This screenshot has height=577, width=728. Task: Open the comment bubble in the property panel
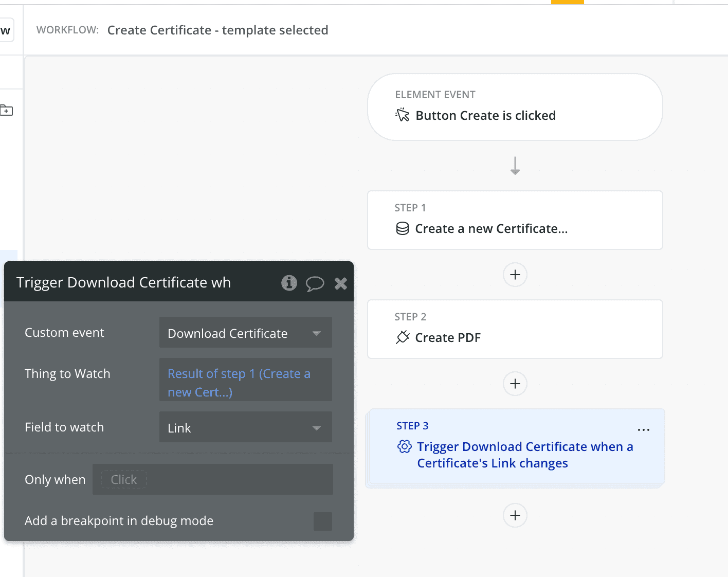pyautogui.click(x=315, y=283)
